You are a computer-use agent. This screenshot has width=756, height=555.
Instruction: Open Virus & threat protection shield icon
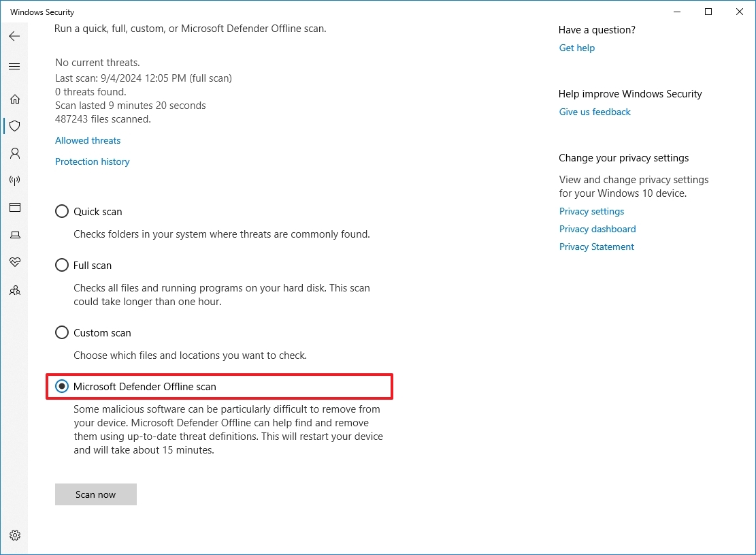point(15,126)
